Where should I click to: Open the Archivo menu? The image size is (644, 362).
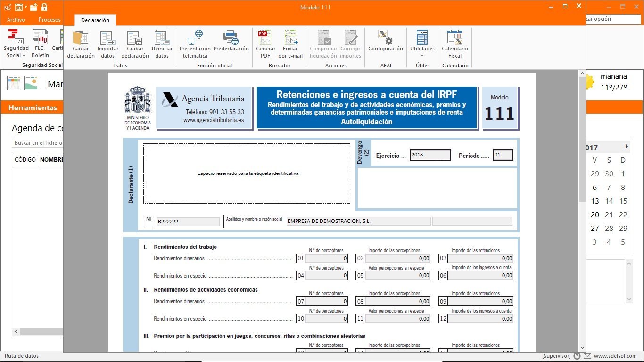point(16,20)
